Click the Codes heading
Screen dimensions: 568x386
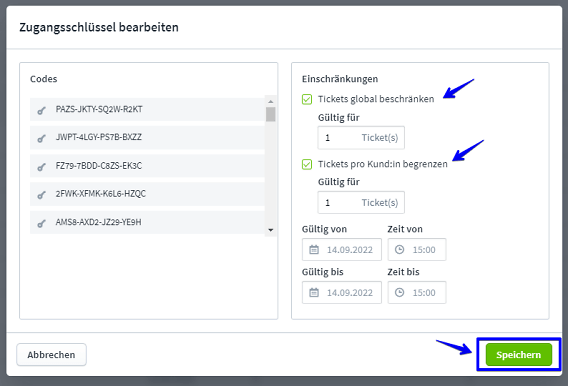[x=43, y=79]
